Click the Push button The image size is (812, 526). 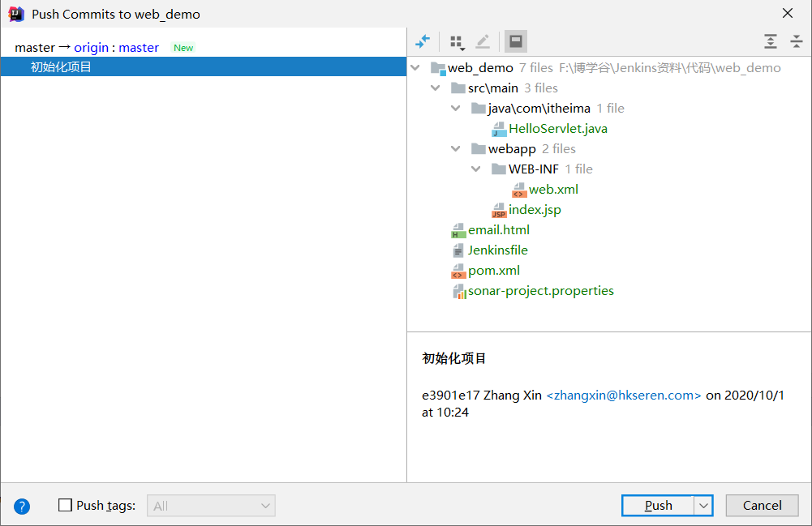[658, 506]
